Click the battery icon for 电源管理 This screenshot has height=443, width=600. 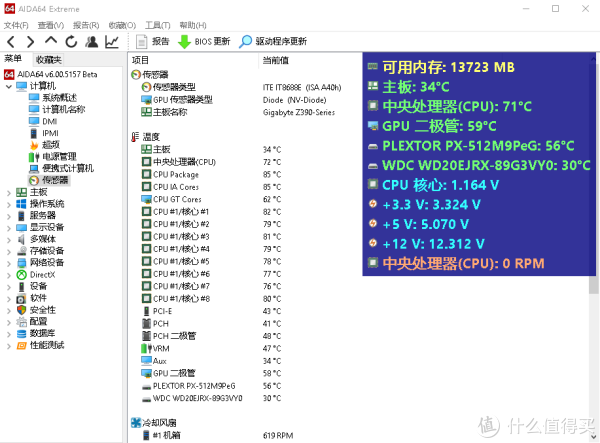(x=34, y=157)
